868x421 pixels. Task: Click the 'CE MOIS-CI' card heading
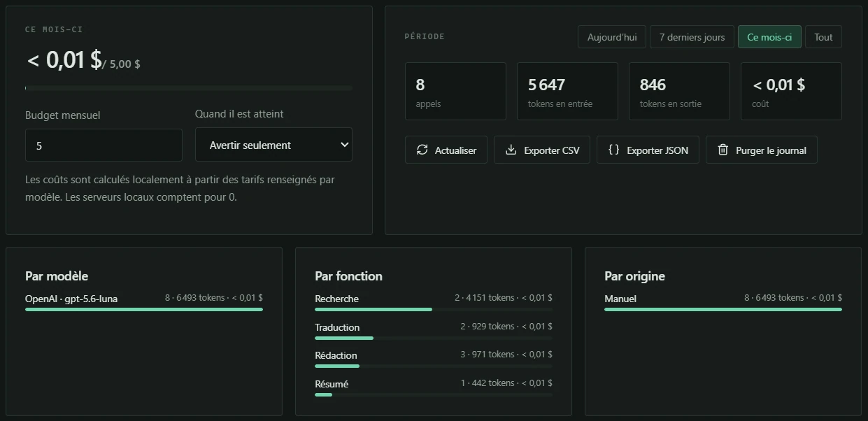(x=54, y=29)
